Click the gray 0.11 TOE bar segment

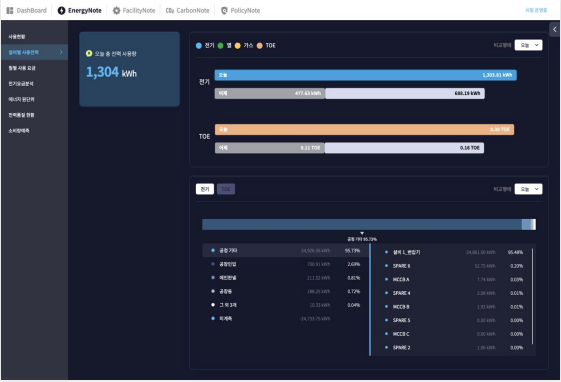[269, 148]
